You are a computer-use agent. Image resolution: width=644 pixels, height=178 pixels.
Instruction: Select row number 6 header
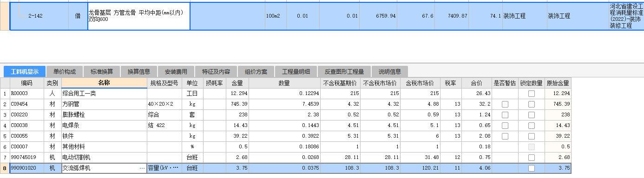pos(5,146)
